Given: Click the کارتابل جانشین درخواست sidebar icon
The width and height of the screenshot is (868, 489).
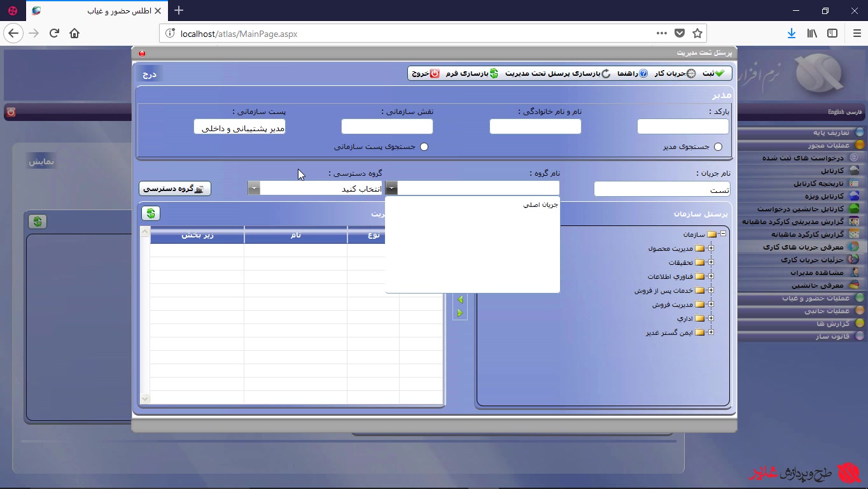Looking at the screenshot, I should click(854, 209).
